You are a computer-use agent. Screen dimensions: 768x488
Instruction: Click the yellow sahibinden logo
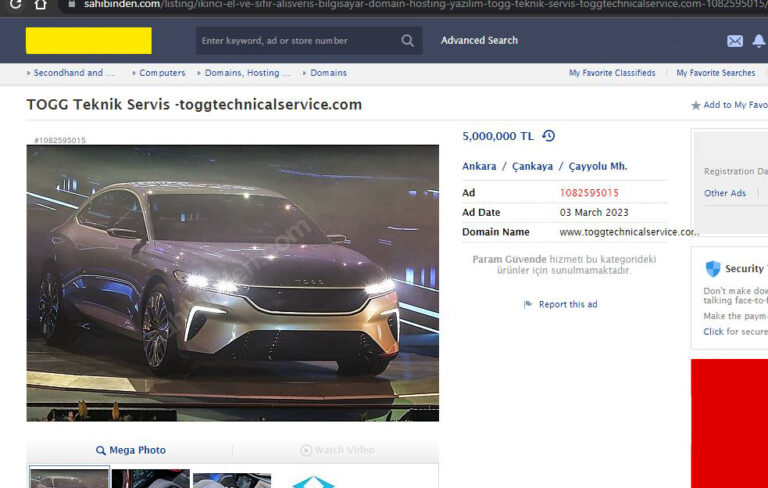[x=89, y=41]
